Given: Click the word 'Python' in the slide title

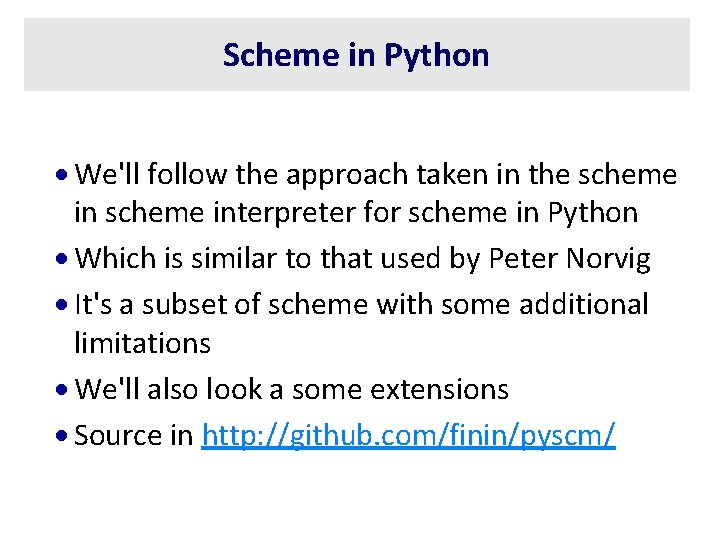Looking at the screenshot, I should pyautogui.click(x=437, y=56).
